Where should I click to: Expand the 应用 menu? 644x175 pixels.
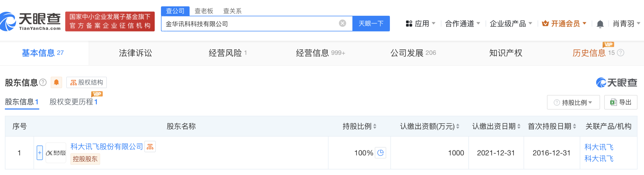click(421, 24)
